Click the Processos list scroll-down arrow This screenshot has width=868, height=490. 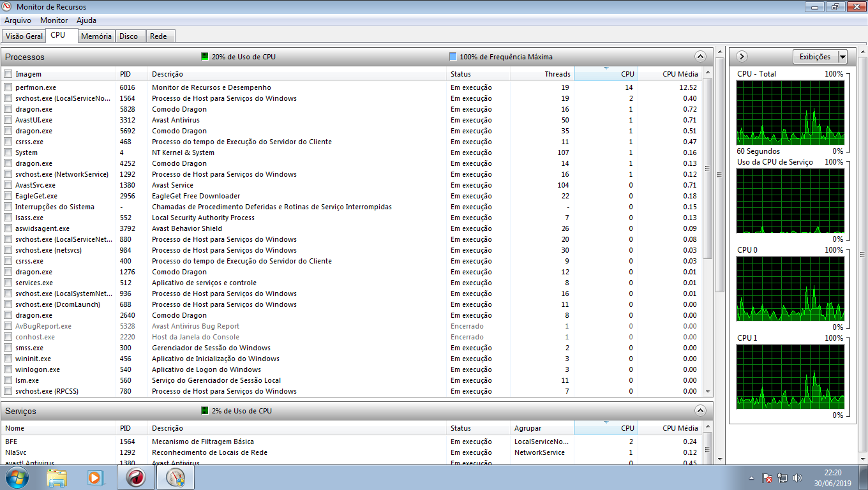click(x=707, y=391)
